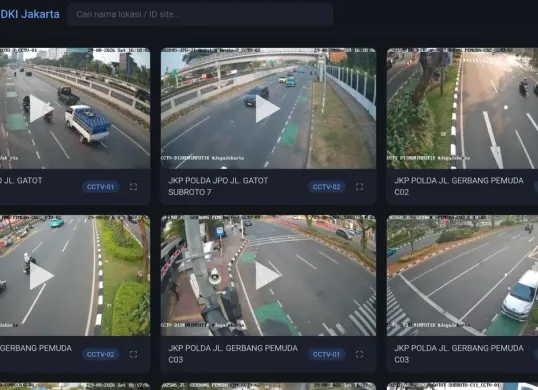The height and width of the screenshot is (390, 538).
Task: Expand fullscreen for Gerbang Pemuda C03 CCTV-01
Action: click(359, 354)
